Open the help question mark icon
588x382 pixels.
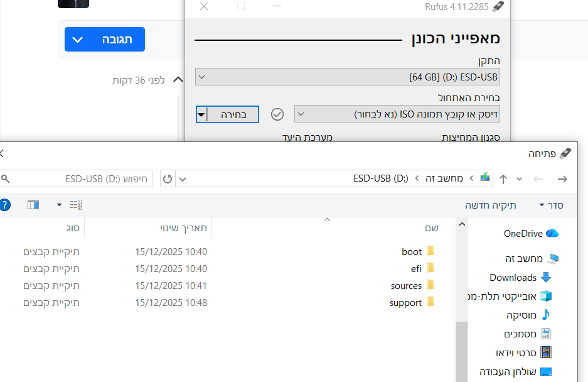5,205
